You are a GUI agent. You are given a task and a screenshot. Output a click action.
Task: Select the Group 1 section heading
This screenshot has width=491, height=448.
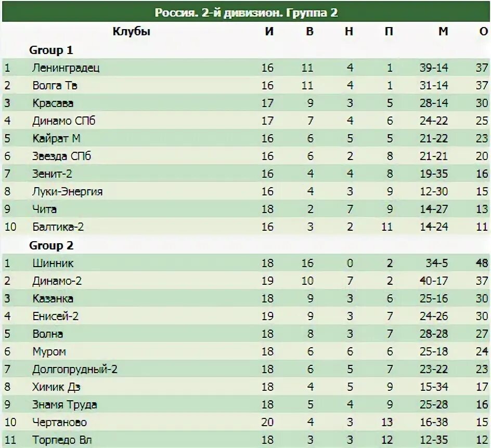coord(51,50)
